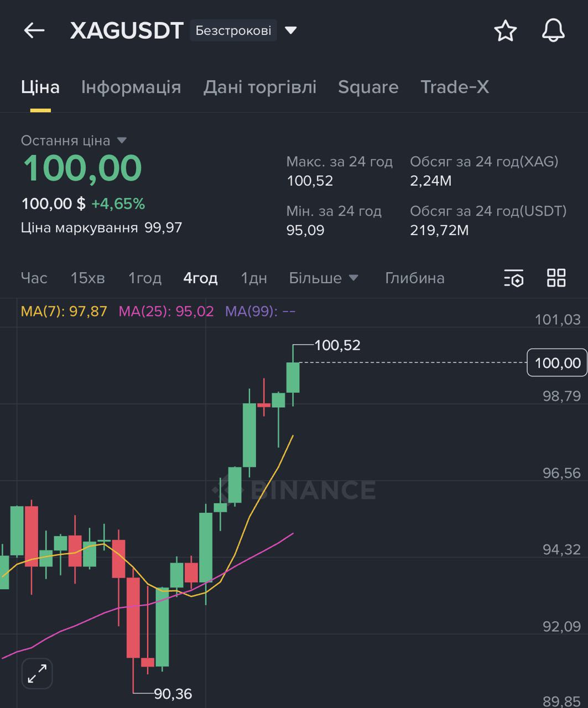The image size is (588, 708).
Task: Select the 15хв timeframe
Action: point(87,278)
